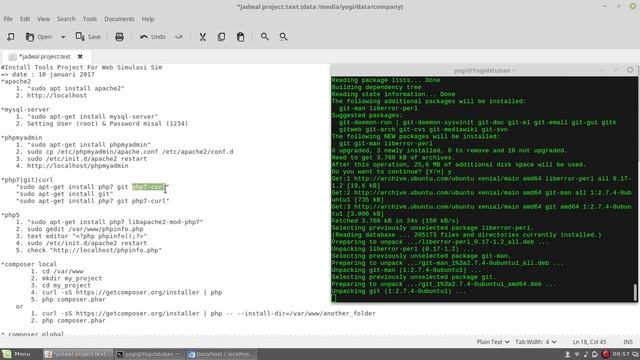Image resolution: width=640 pixels, height=360 pixels.
Task: Click the New document toolbar icon
Action: (x=11, y=37)
